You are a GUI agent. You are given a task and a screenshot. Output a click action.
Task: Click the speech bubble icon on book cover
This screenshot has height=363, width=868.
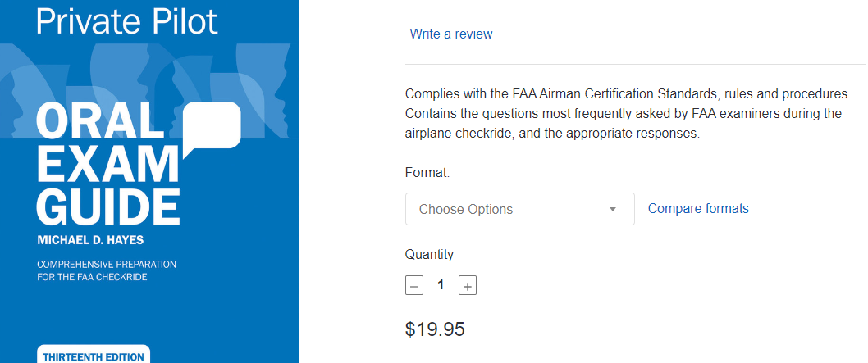click(x=212, y=127)
